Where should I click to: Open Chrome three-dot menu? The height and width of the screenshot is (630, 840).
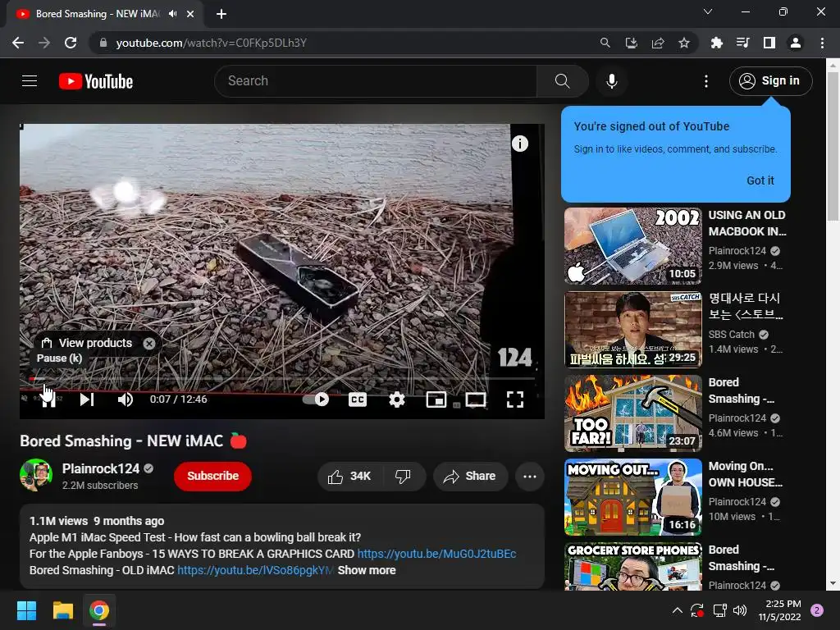tap(822, 43)
